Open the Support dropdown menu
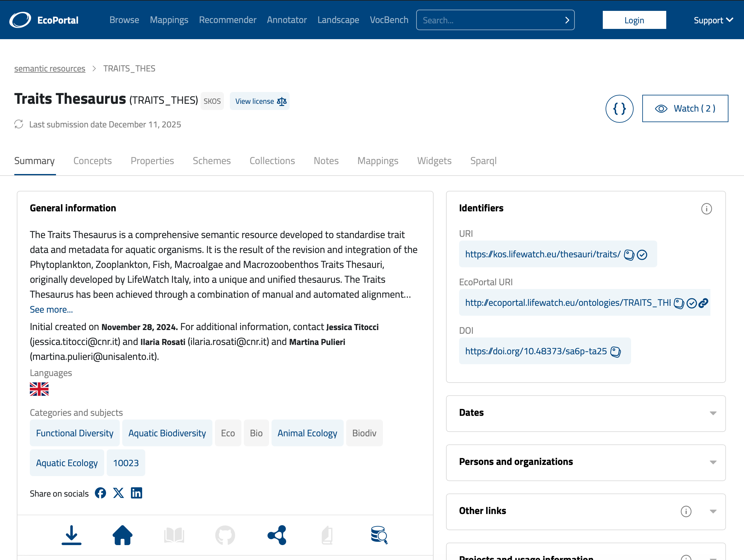Viewport: 744px width, 560px height. tap(713, 20)
